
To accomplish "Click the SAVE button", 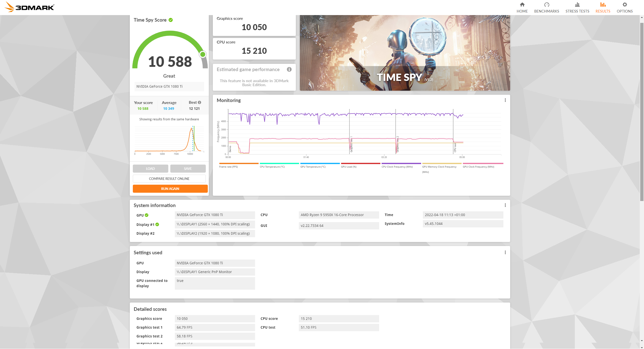I will [x=188, y=169].
